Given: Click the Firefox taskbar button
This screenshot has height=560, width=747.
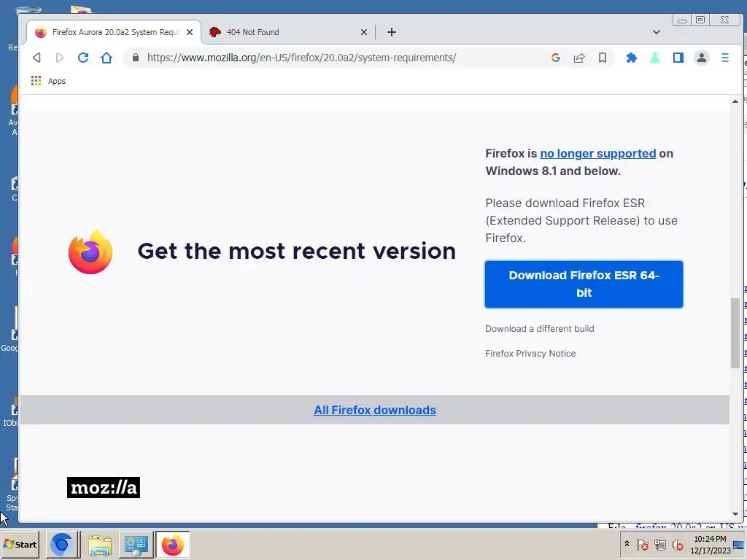Looking at the screenshot, I should (173, 544).
